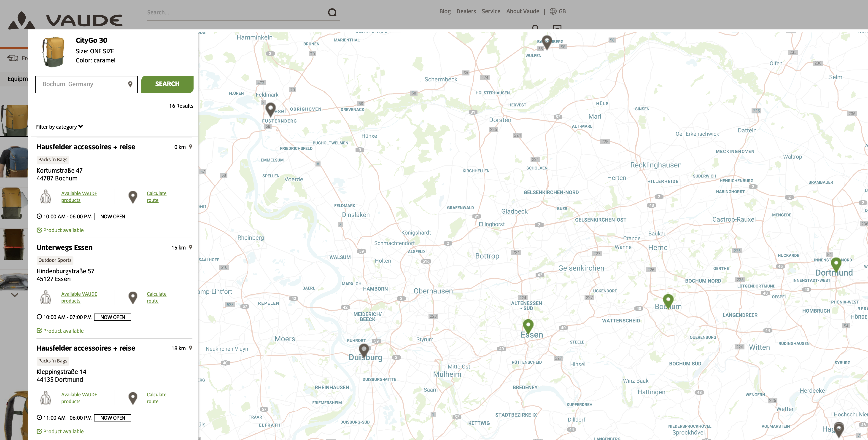This screenshot has height=440, width=868.
Task: Click the Hausfelder title at 0 km
Action: (86, 147)
